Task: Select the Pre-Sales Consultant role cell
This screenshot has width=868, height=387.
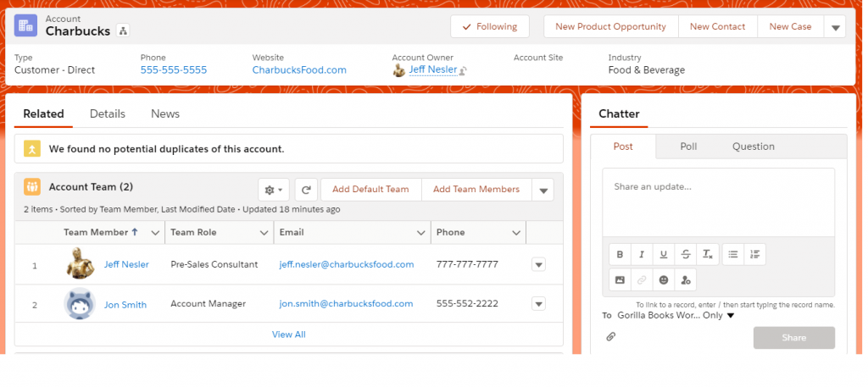Action: (214, 264)
